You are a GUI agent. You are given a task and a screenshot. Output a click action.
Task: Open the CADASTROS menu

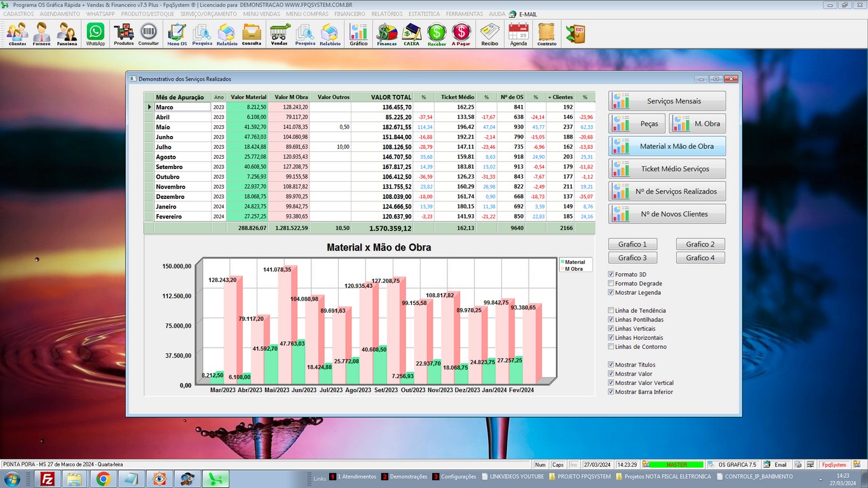coord(18,14)
